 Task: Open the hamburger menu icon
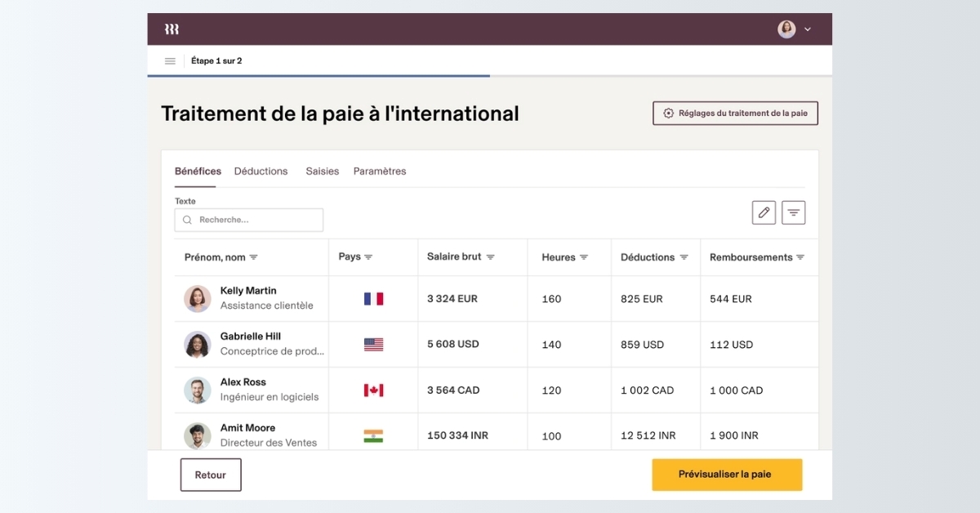(170, 61)
